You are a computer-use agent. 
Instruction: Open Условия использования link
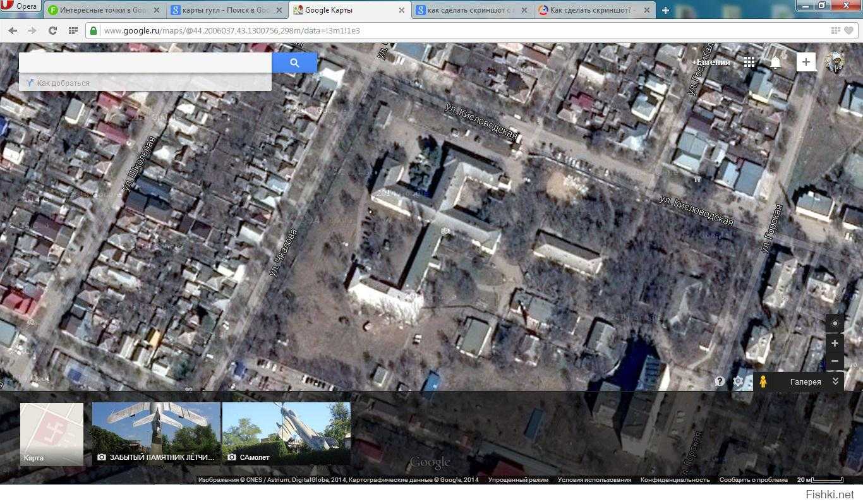[594, 480]
